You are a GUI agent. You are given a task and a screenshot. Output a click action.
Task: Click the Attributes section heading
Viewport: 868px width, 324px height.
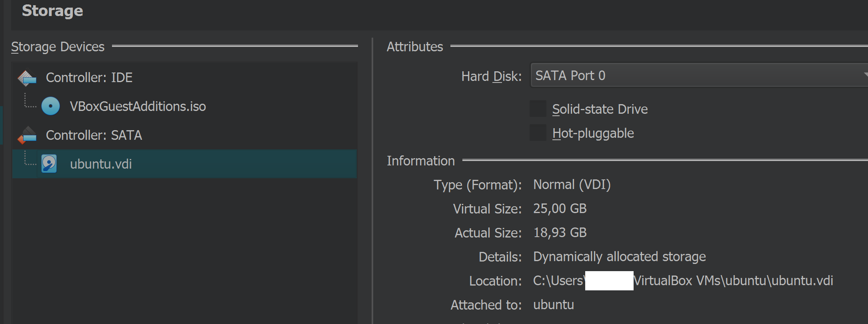tap(415, 47)
